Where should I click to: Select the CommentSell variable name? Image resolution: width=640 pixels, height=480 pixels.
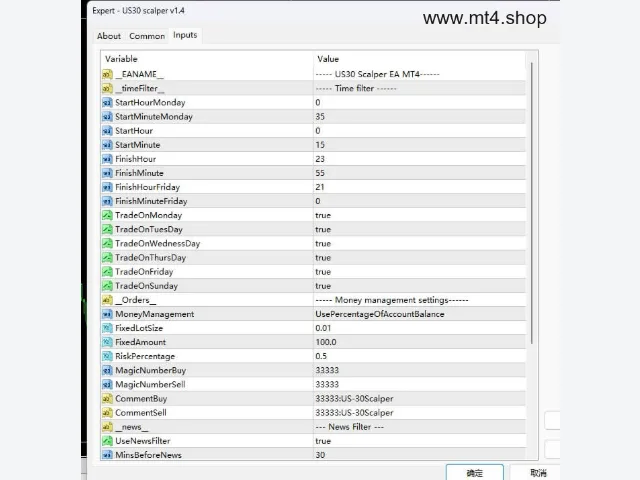[x=141, y=413]
